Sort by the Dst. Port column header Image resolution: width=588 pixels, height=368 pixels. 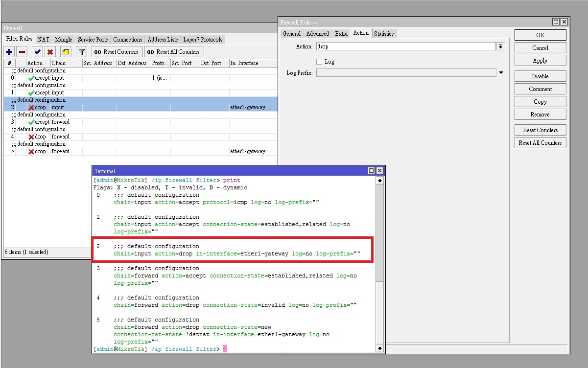[214, 63]
